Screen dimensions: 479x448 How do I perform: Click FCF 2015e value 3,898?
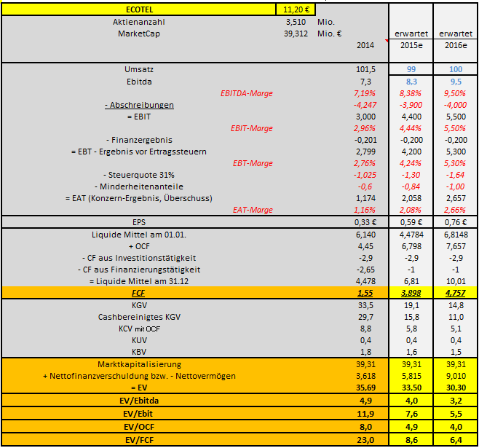pyautogui.click(x=411, y=293)
